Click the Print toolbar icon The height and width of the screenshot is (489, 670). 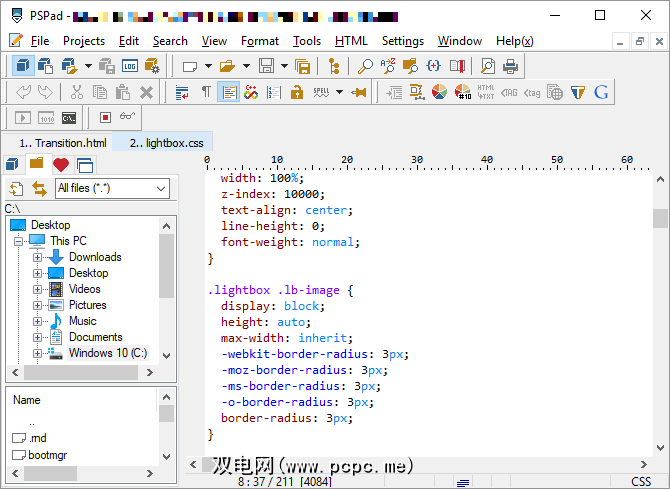(x=511, y=66)
